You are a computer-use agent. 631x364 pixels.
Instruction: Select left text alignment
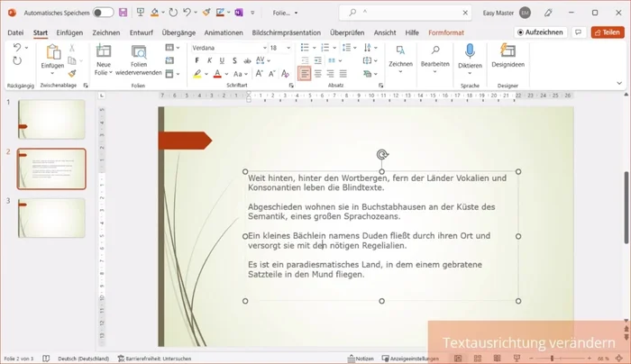[x=304, y=73]
